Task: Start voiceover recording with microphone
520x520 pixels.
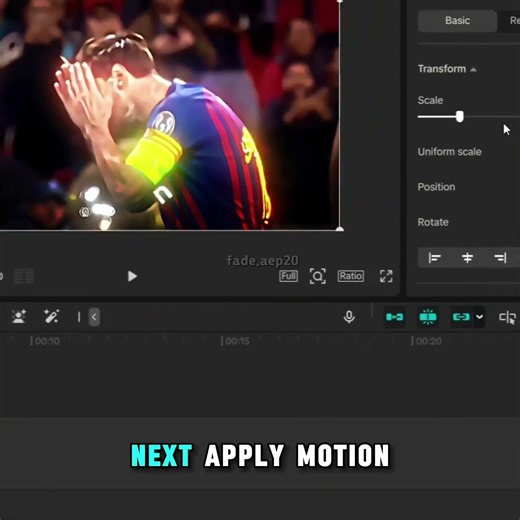Action: [x=349, y=317]
